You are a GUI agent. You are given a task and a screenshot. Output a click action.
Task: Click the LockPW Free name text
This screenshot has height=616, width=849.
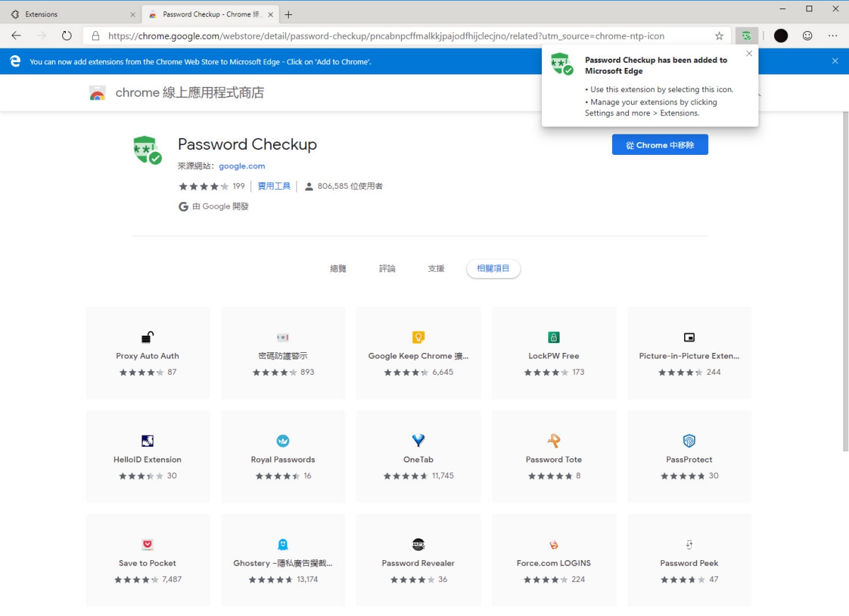click(554, 356)
